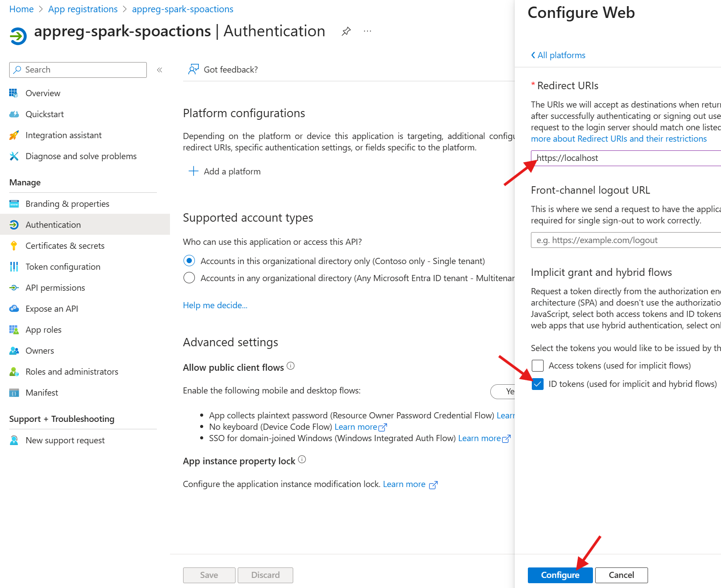This screenshot has width=721, height=588.
Task: Click the Integration assistant rocket icon
Action: pyautogui.click(x=14, y=136)
